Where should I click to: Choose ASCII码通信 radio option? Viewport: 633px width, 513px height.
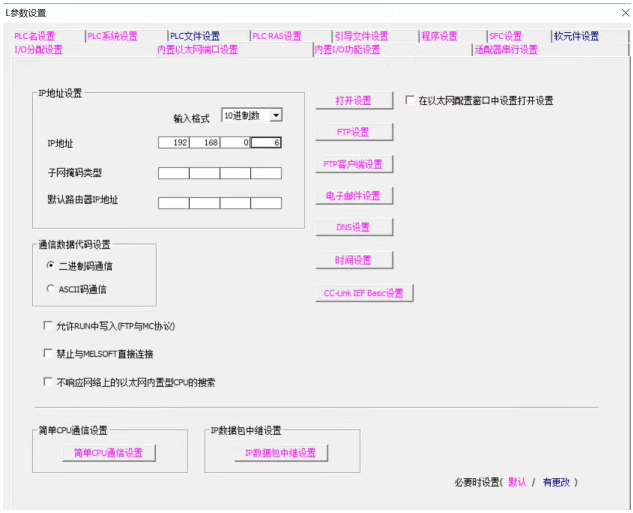[50, 289]
